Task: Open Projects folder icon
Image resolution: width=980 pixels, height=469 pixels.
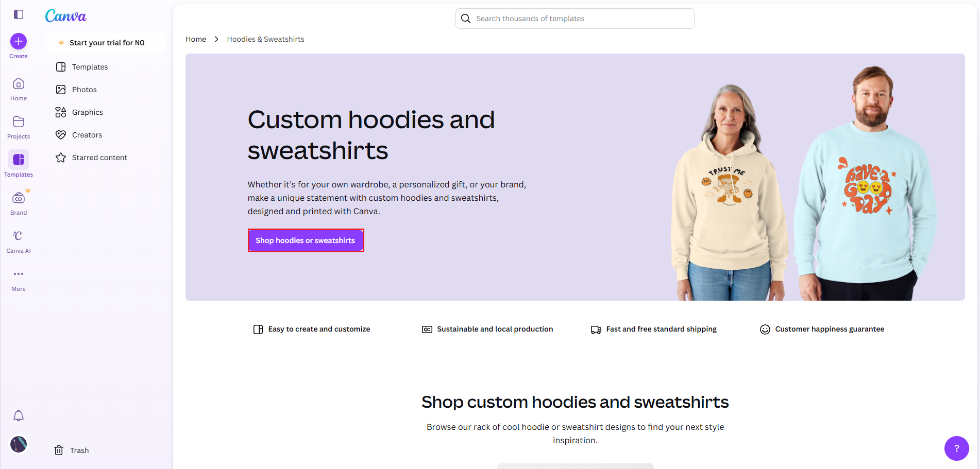Action: click(x=19, y=127)
